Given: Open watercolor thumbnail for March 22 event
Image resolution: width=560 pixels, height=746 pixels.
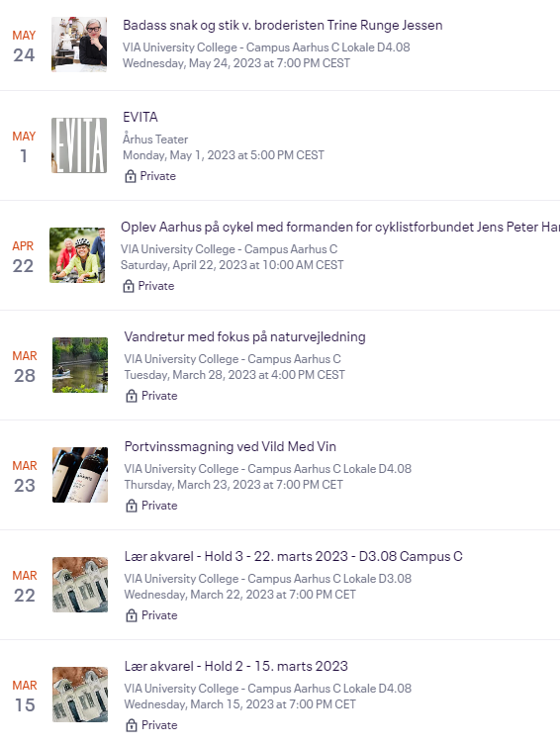Looking at the screenshot, I should 80,585.
